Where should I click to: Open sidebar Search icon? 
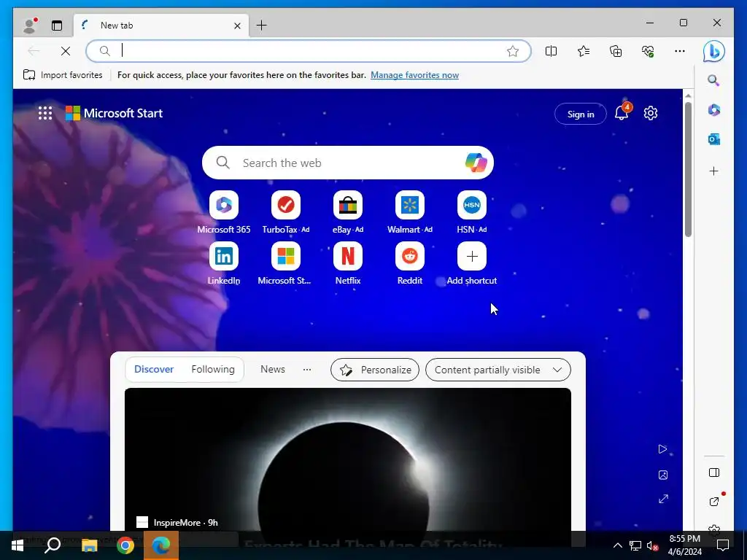tap(713, 80)
